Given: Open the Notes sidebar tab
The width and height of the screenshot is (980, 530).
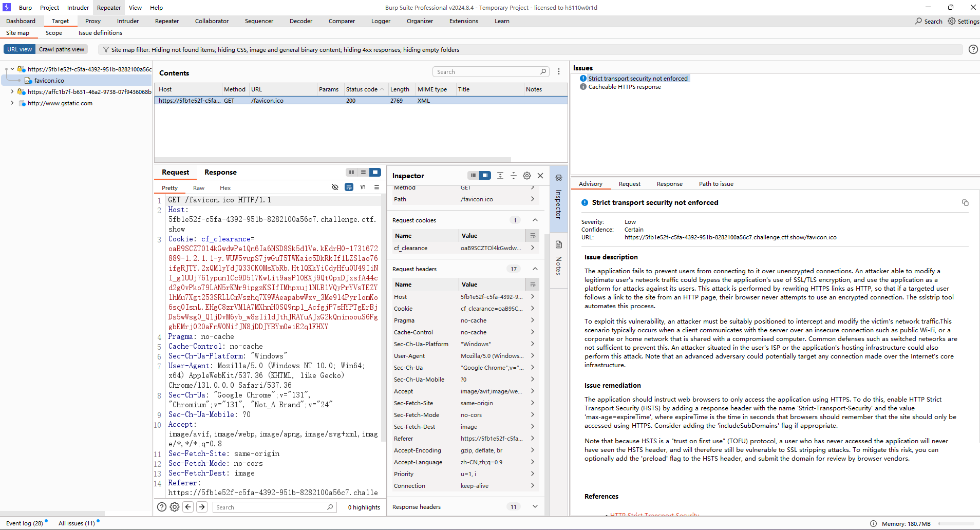Looking at the screenshot, I should tap(559, 259).
